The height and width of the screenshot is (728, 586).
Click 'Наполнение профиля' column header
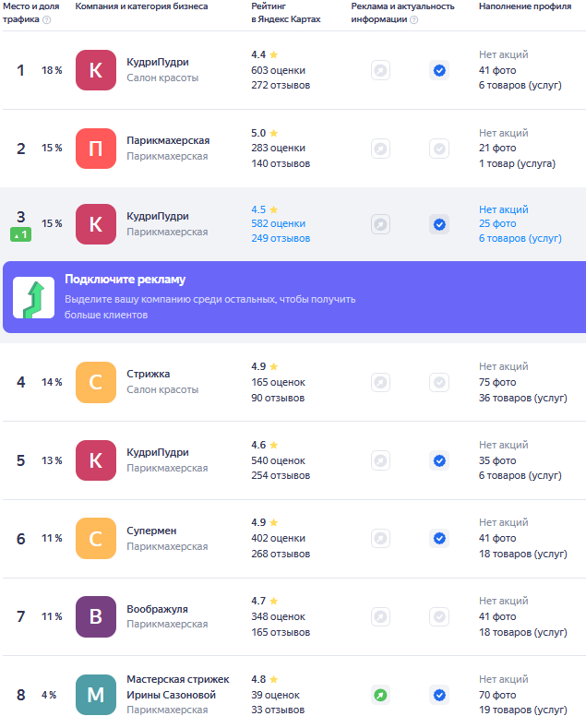[522, 6]
